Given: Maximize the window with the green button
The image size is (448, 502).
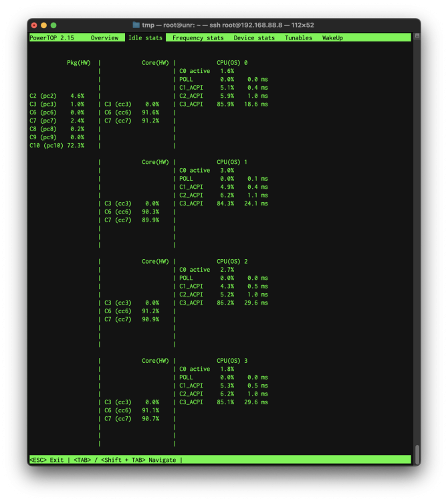Looking at the screenshot, I should [53, 25].
